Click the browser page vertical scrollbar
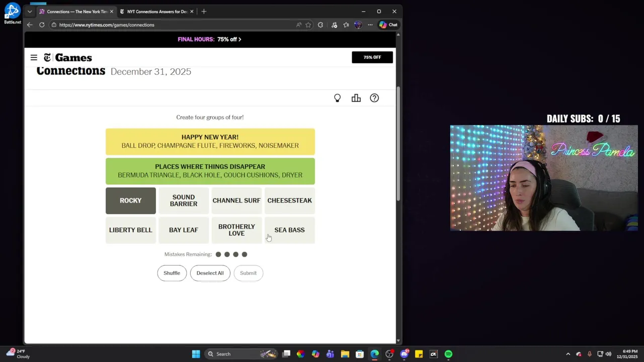Viewport: 644px width, 362px height. click(x=398, y=143)
